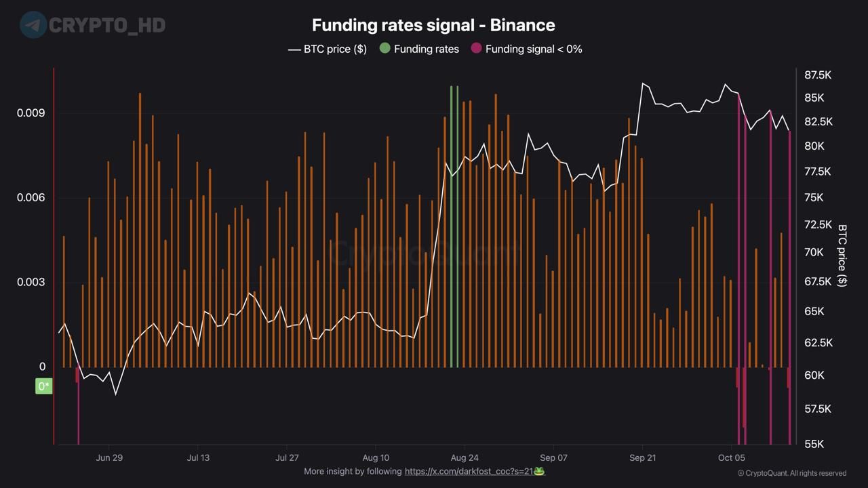The width and height of the screenshot is (868, 488).
Task: Click the Oct 05 date label
Action: pos(731,457)
